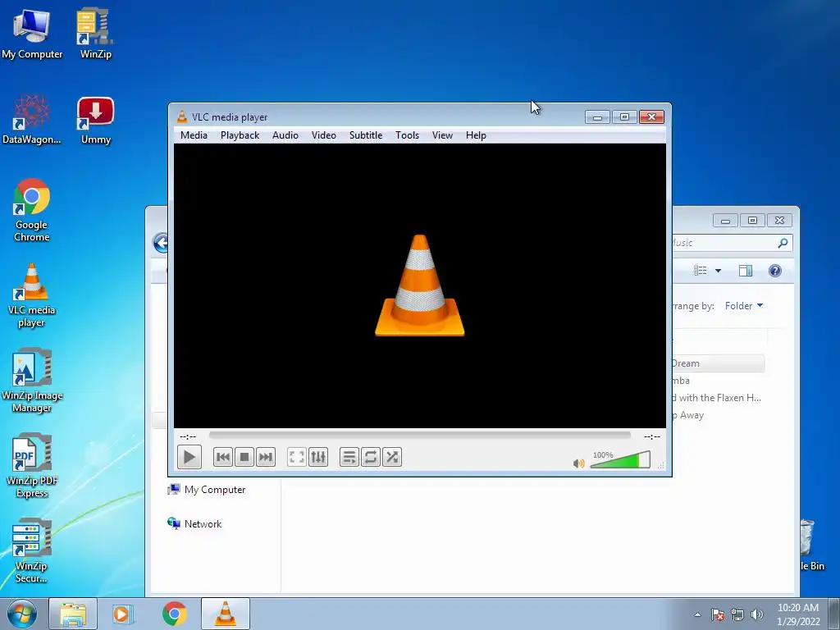Expand the Explorer view options dropdown arrow
This screenshot has height=630, width=840.
click(x=718, y=271)
